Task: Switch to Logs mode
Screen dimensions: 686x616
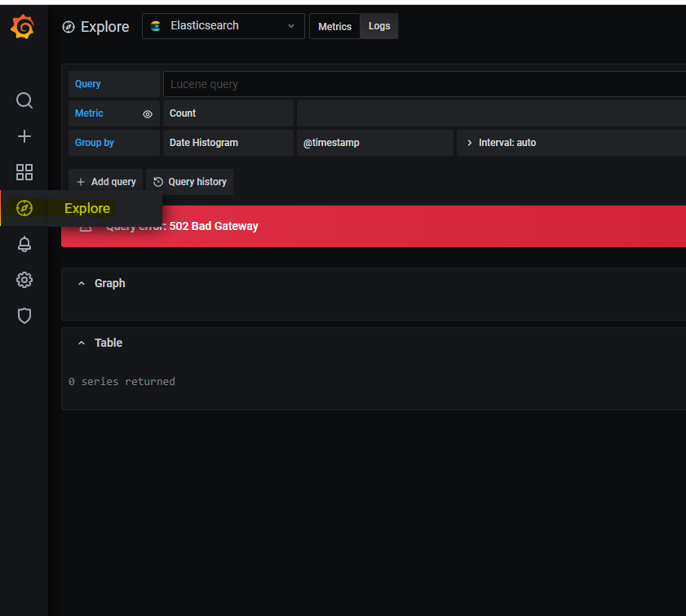Action: click(378, 26)
